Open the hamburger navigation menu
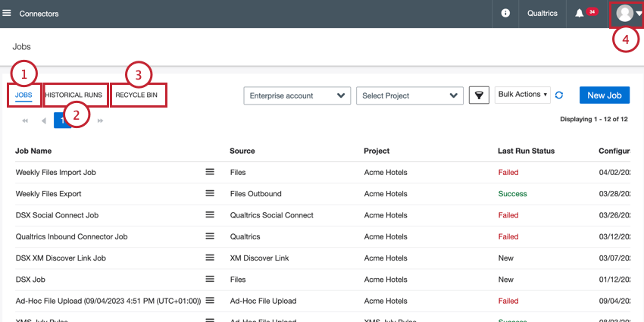Viewport: 644px width, 322px height. point(6,14)
